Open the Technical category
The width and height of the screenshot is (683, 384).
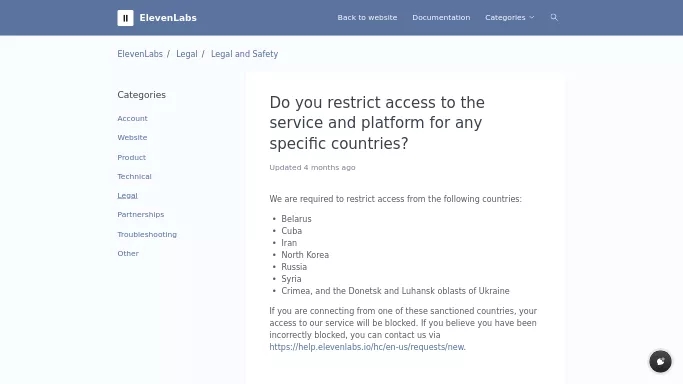click(135, 176)
